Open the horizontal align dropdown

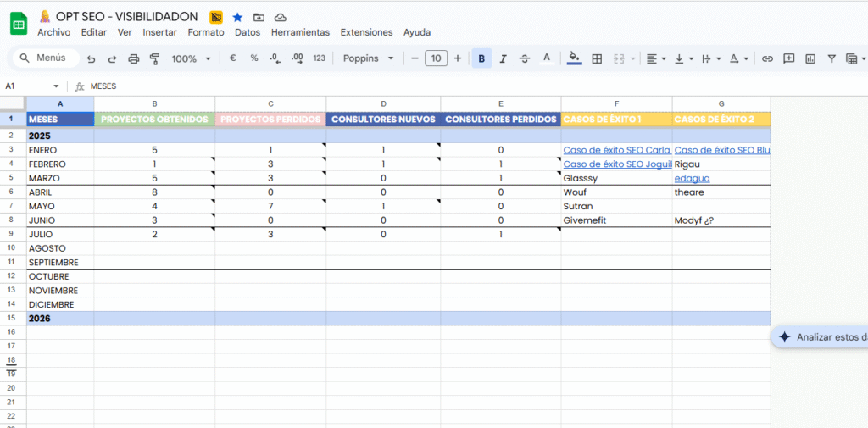coord(655,58)
